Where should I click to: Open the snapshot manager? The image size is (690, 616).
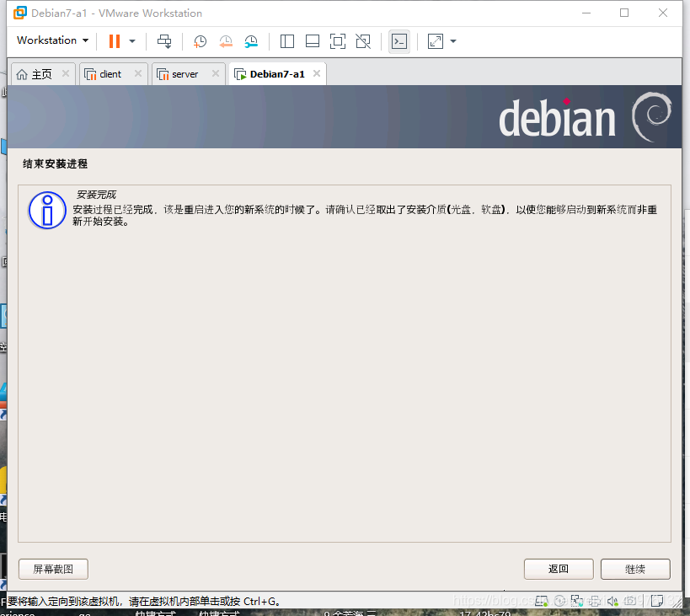click(x=251, y=42)
